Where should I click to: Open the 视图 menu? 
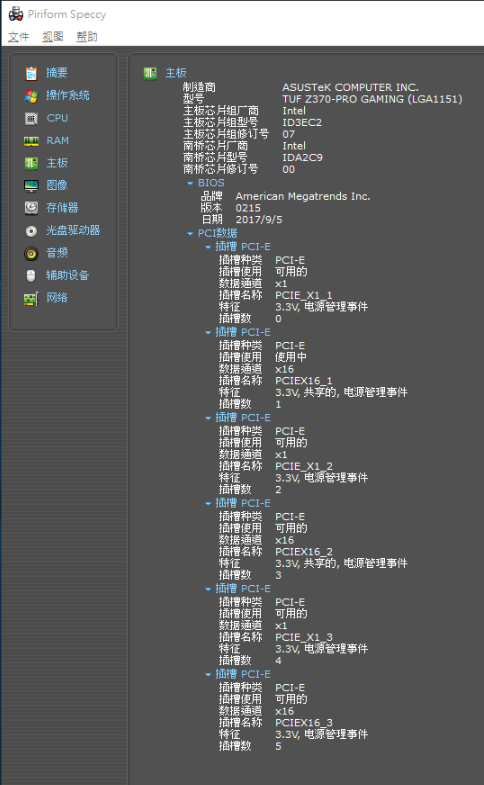tap(53, 37)
